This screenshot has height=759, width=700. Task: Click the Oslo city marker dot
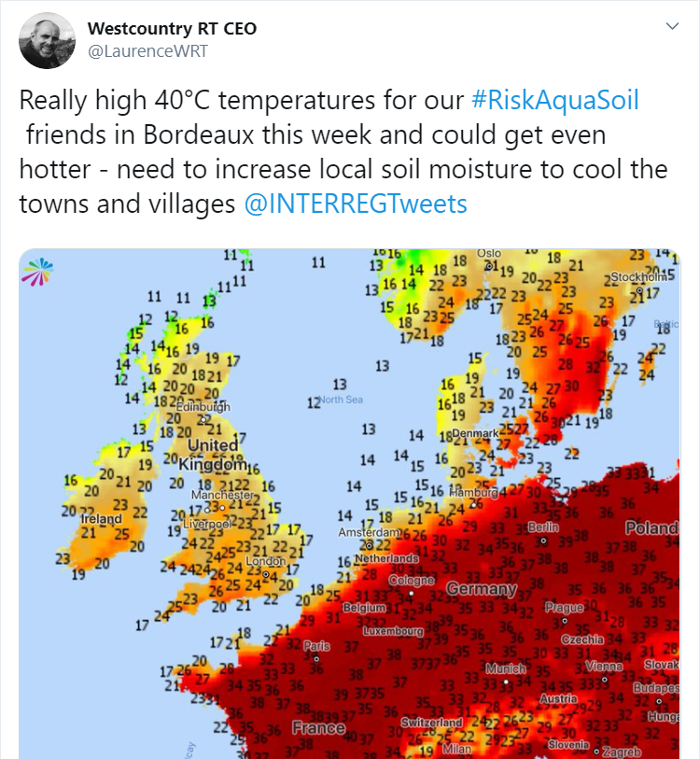pos(489,266)
